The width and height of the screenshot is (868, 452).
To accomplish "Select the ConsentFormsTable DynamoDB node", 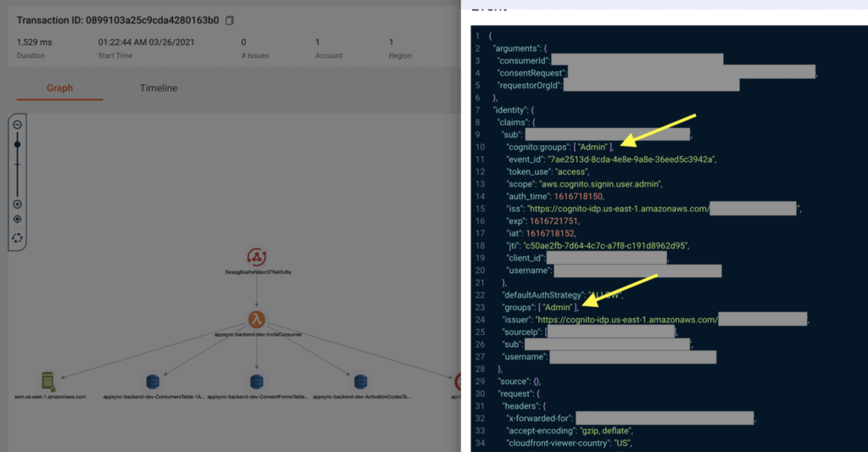I will click(257, 382).
